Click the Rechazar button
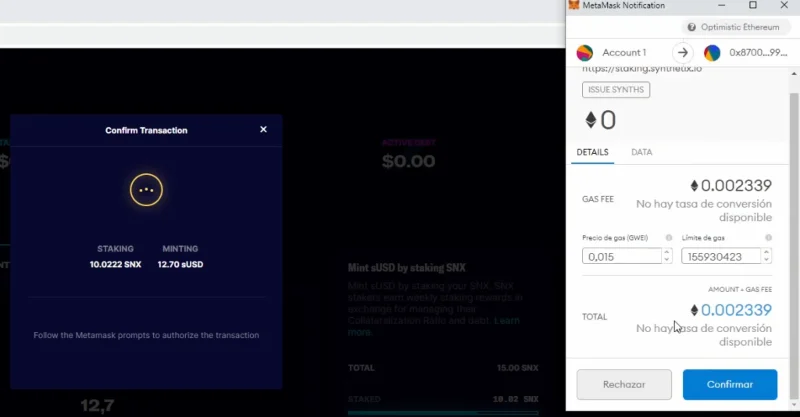800x417 pixels. coord(624,384)
